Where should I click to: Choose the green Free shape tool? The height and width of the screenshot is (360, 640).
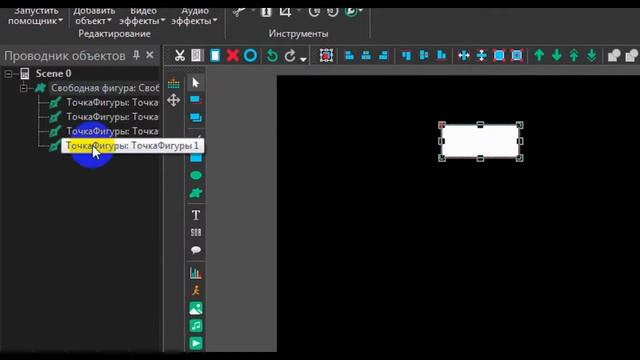[x=196, y=193]
